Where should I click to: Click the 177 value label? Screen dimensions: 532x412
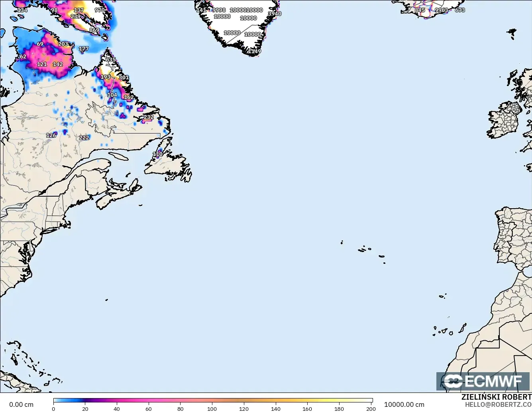(84, 49)
